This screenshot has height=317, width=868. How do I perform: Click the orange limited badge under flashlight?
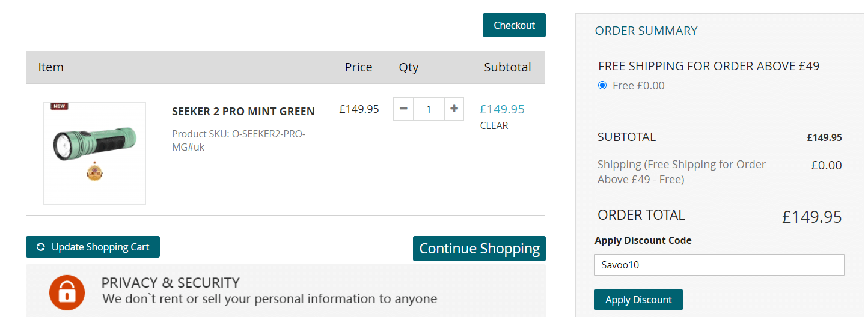click(x=95, y=172)
